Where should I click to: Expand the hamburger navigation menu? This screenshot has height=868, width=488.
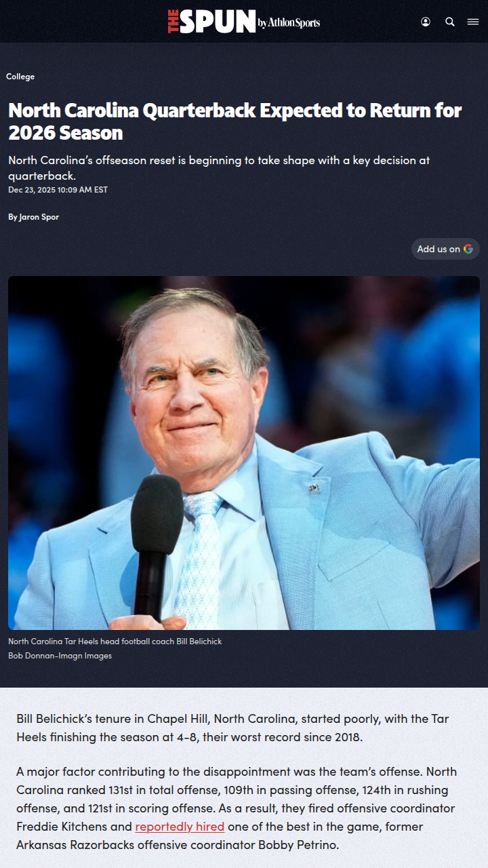[x=473, y=22]
